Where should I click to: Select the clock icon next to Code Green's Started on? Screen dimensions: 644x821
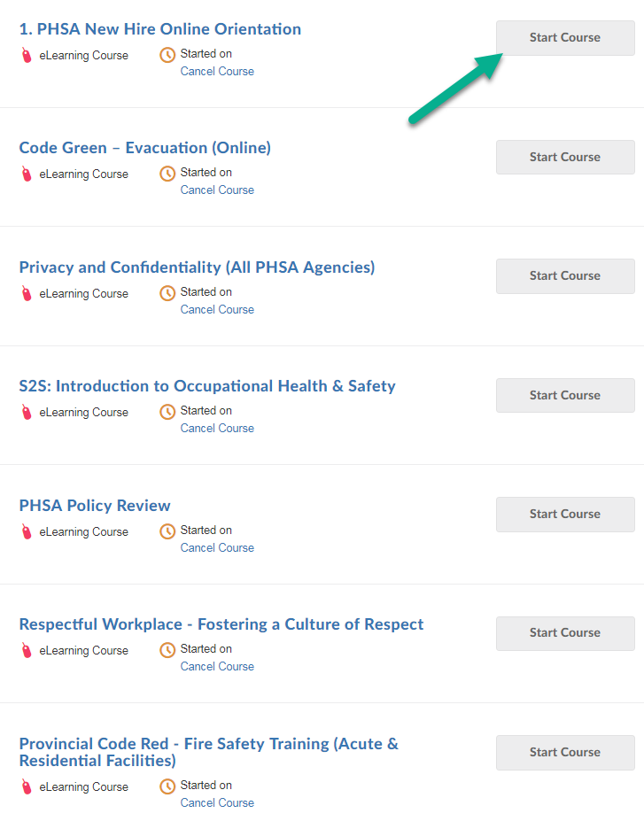click(167, 174)
